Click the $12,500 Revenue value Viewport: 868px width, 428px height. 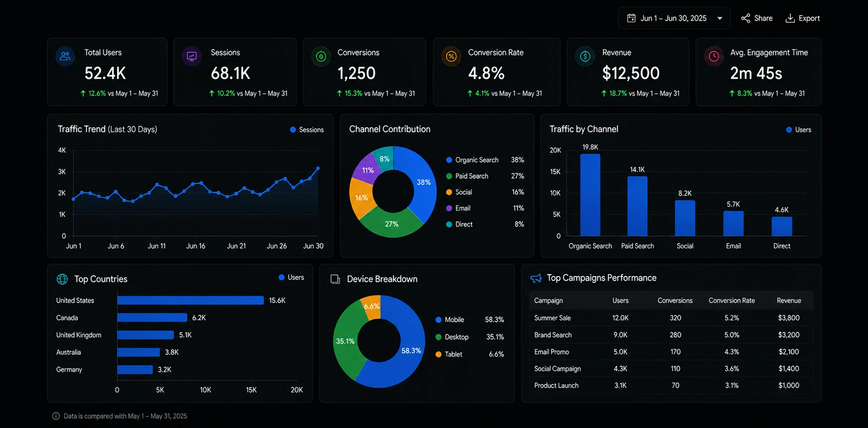pyautogui.click(x=631, y=73)
